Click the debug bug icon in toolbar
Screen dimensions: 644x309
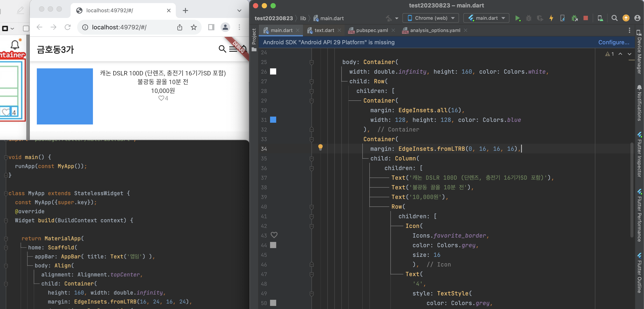coord(528,18)
